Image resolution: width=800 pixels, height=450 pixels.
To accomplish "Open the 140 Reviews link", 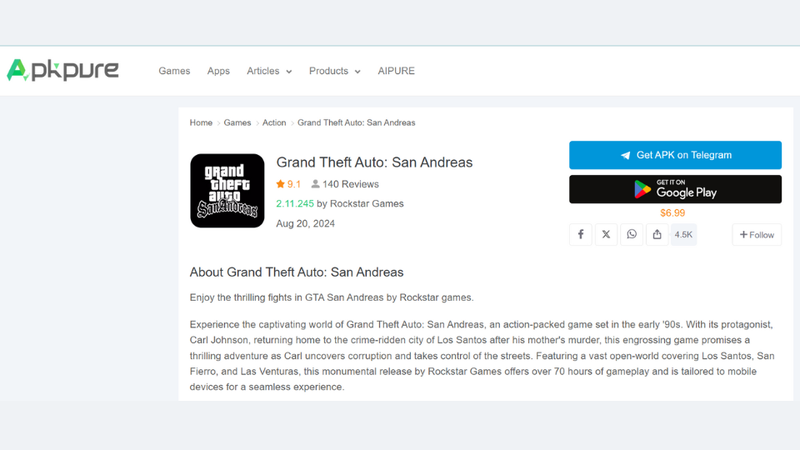I will click(x=345, y=184).
